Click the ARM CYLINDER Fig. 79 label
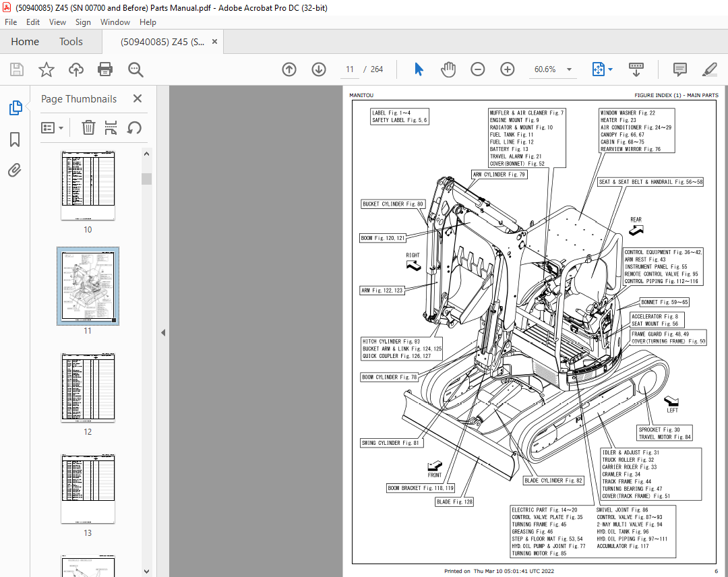This screenshot has width=728, height=577. point(499,175)
